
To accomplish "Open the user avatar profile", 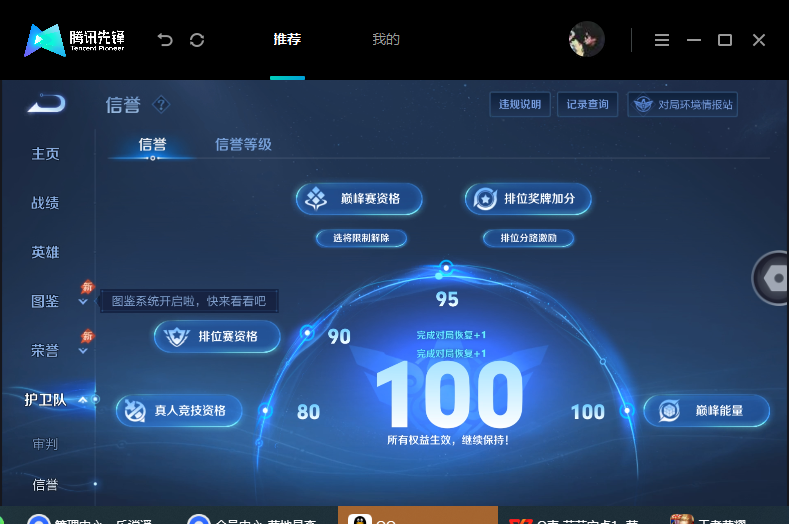I will [x=586, y=39].
